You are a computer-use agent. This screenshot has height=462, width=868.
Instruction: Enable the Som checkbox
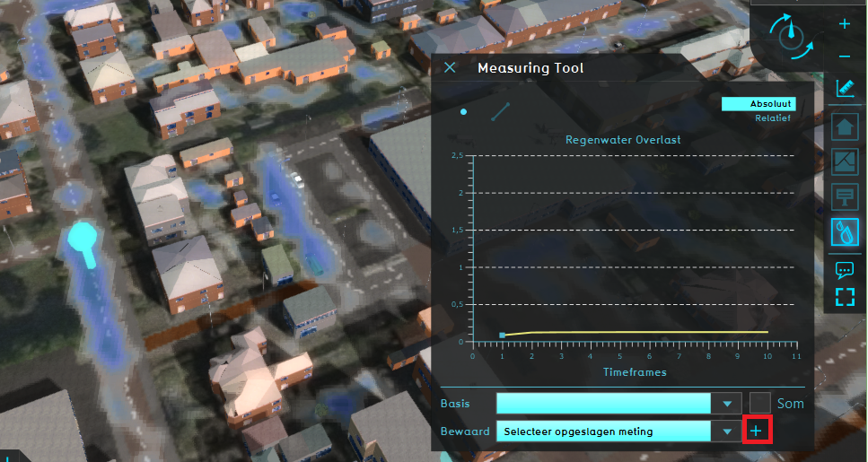[x=760, y=403]
